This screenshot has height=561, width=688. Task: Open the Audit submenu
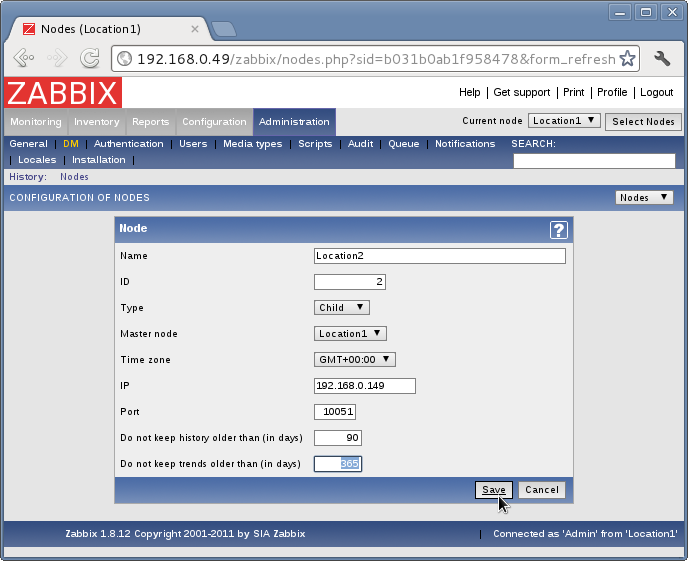pos(360,144)
